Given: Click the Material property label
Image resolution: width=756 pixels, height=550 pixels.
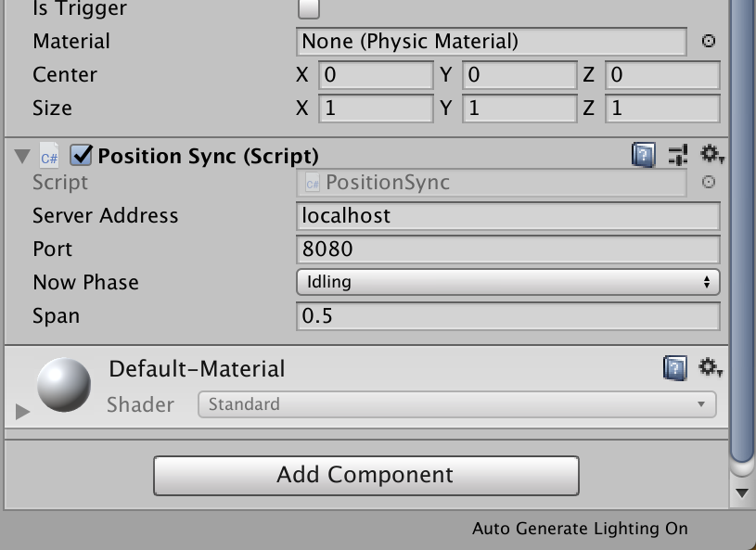Looking at the screenshot, I should [71, 42].
